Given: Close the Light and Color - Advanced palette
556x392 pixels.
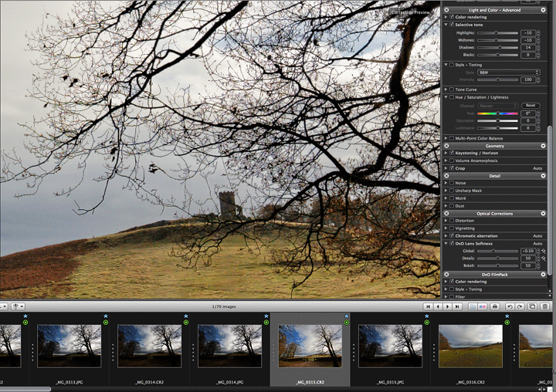Looking at the screenshot, I should 446,10.
